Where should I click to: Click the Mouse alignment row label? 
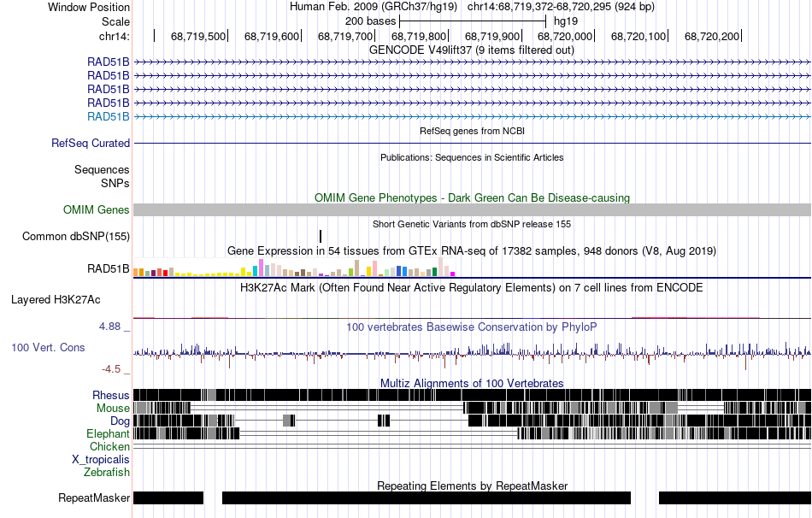(x=113, y=409)
